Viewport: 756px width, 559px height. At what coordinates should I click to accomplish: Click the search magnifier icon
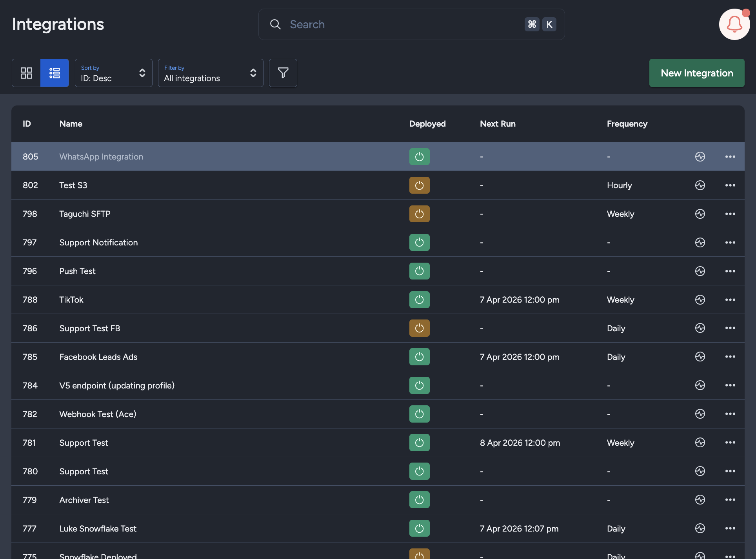(x=275, y=24)
